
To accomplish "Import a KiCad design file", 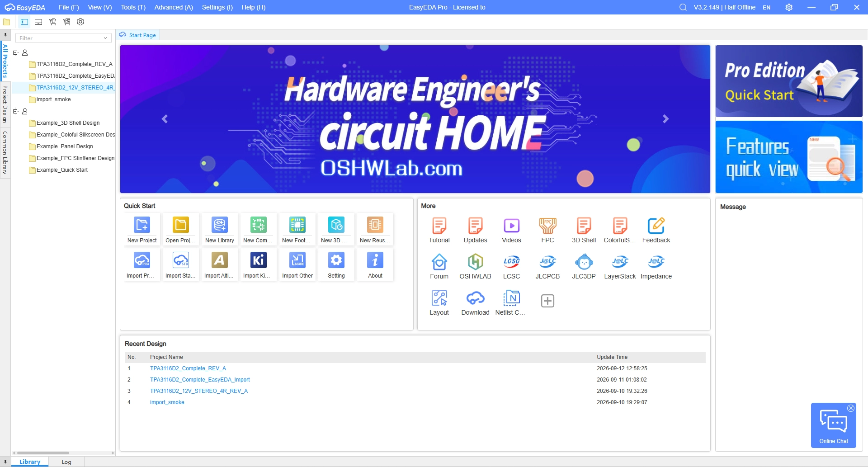I will pos(259,260).
